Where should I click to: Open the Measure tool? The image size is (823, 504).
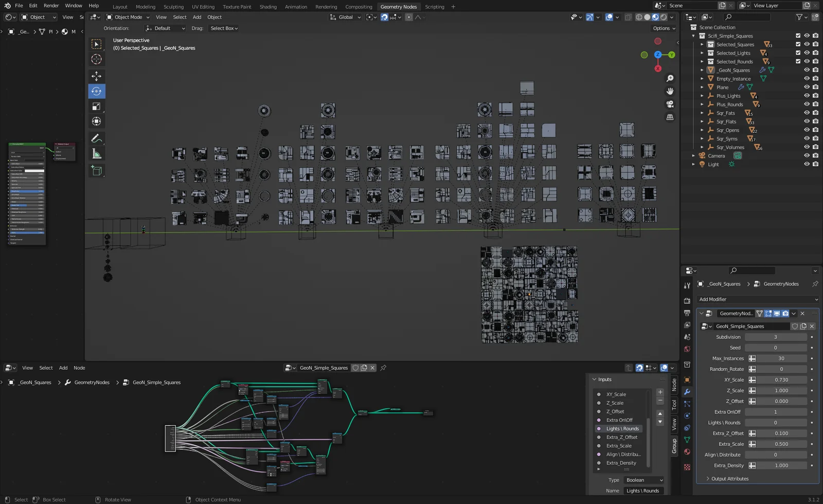(97, 153)
